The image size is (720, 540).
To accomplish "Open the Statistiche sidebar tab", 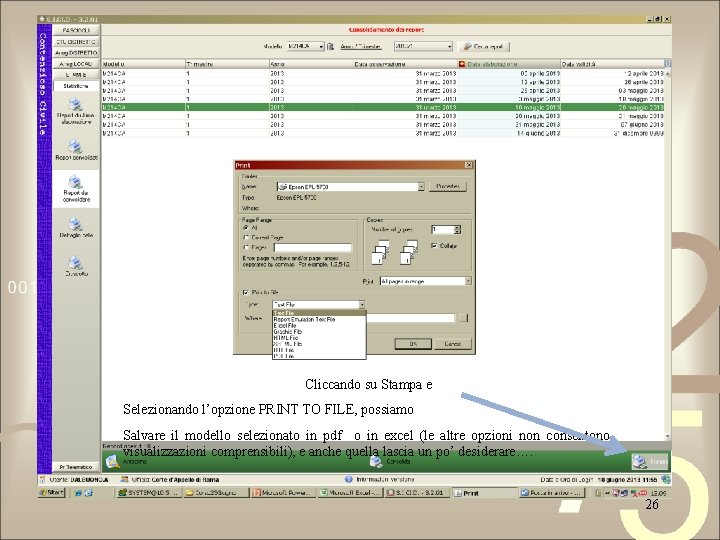I will [76, 86].
